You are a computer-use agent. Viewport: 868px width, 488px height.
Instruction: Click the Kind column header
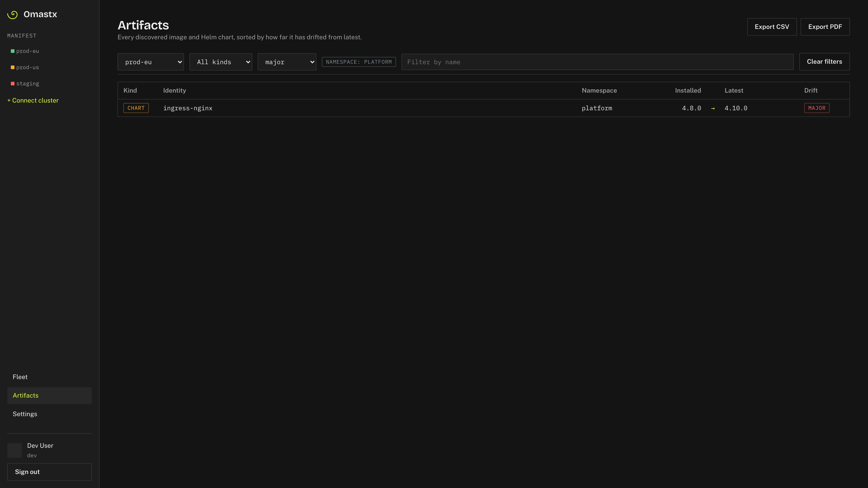click(130, 91)
